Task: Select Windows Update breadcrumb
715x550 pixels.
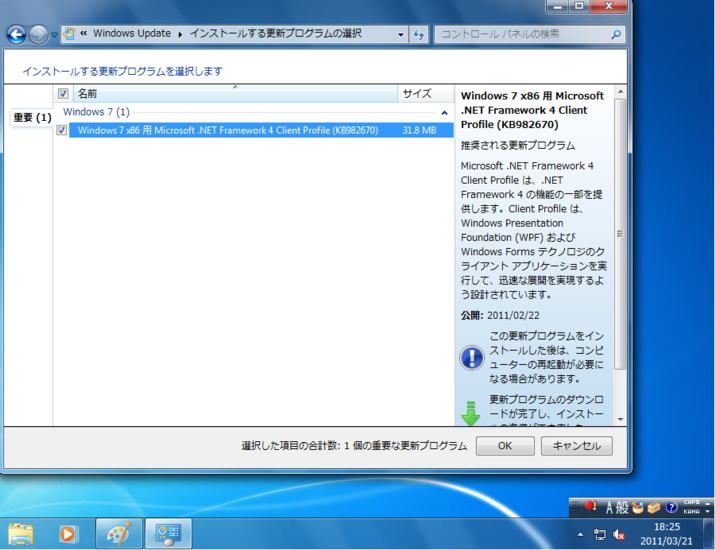Action: click(132, 33)
